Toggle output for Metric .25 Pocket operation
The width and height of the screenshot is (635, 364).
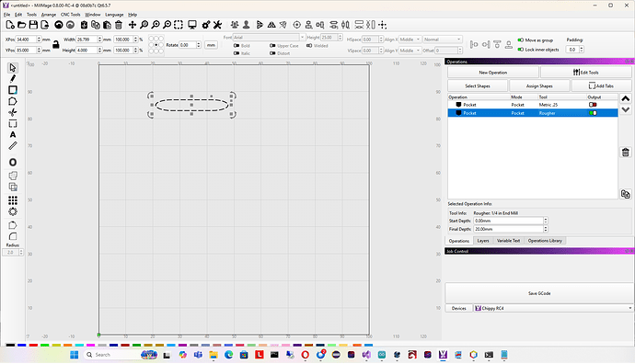click(x=593, y=105)
